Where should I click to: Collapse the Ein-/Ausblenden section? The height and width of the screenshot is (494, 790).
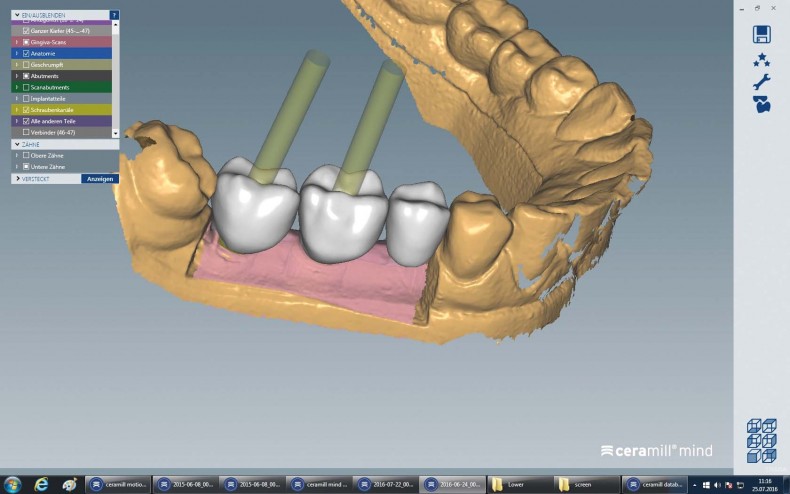click(x=16, y=16)
